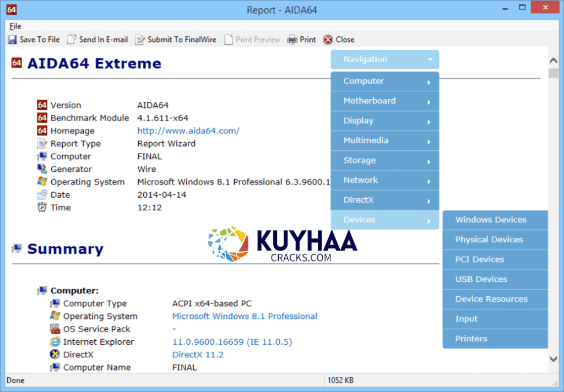Click the Send In E-mail toolbar icon
The height and width of the screenshot is (392, 564).
71,39
